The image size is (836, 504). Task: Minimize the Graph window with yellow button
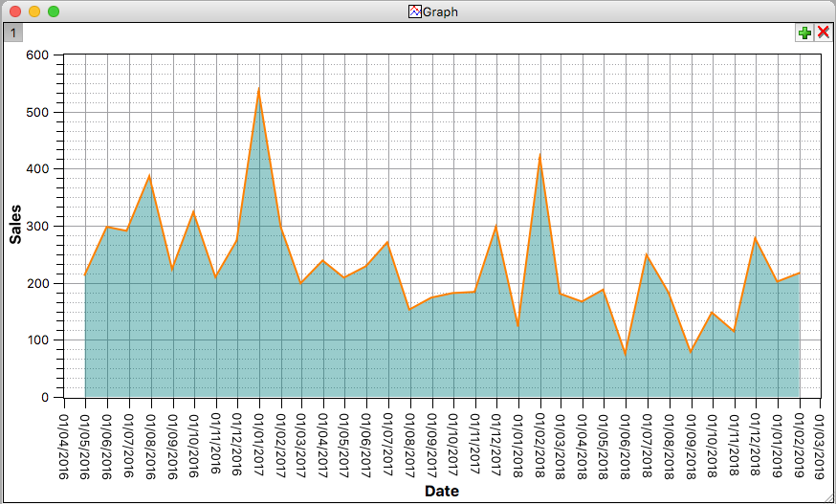pyautogui.click(x=34, y=11)
